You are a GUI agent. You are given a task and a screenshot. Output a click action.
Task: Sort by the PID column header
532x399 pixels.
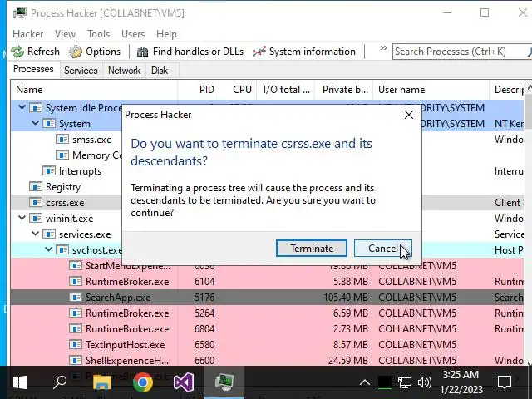click(x=199, y=90)
